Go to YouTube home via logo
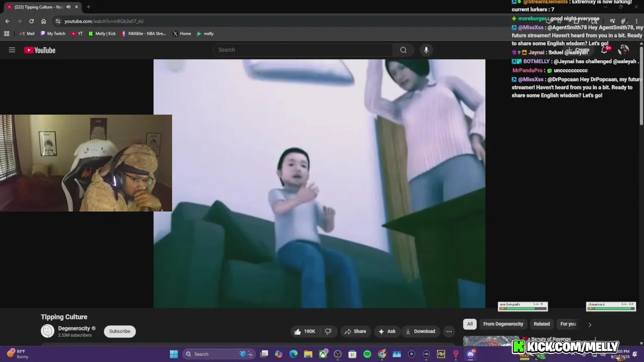 coord(40,50)
